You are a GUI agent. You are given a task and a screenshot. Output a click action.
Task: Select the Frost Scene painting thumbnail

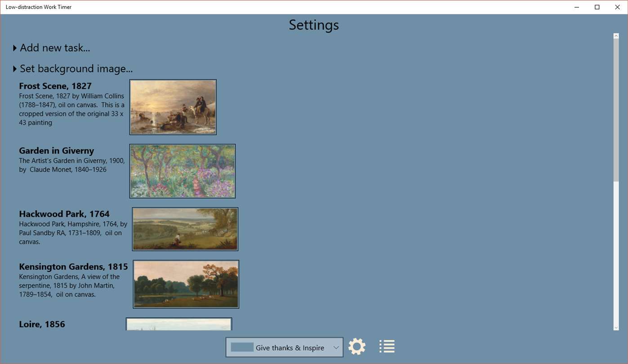[x=173, y=107]
